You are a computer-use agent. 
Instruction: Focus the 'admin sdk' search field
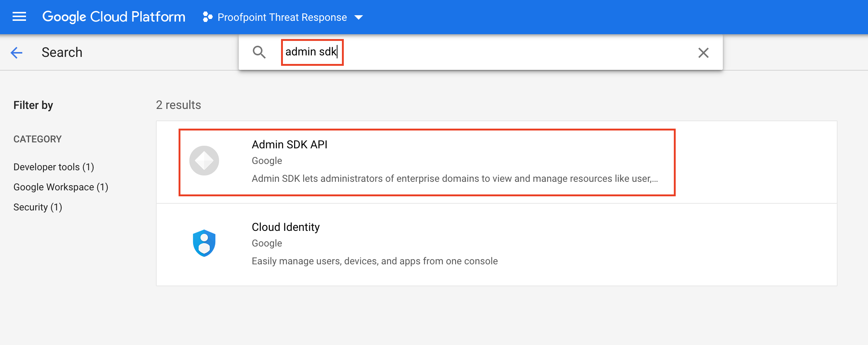(x=483, y=52)
